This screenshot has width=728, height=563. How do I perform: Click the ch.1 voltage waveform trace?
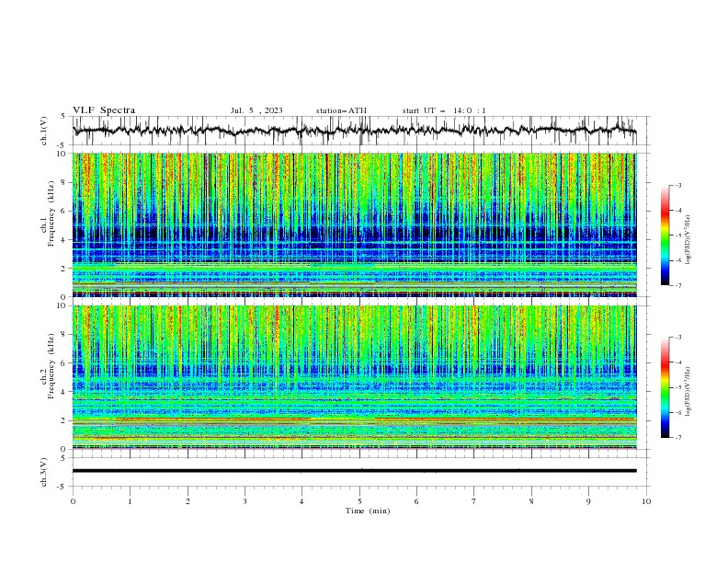click(x=354, y=131)
